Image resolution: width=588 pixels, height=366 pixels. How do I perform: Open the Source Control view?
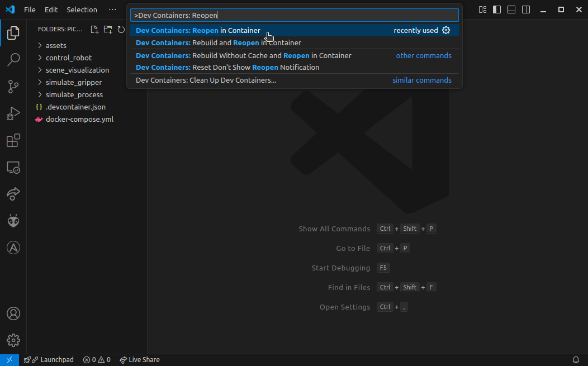pos(13,87)
